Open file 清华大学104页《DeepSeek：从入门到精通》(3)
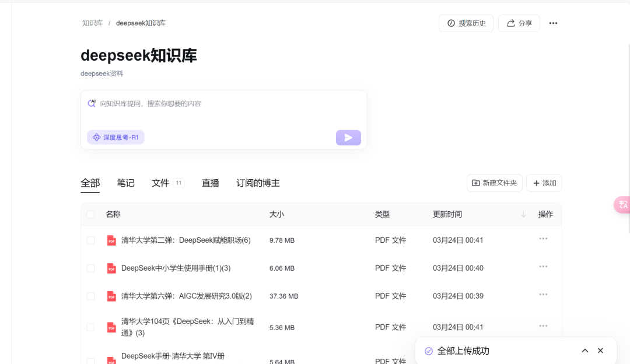Screen dimensions: 630x364 point(187,327)
